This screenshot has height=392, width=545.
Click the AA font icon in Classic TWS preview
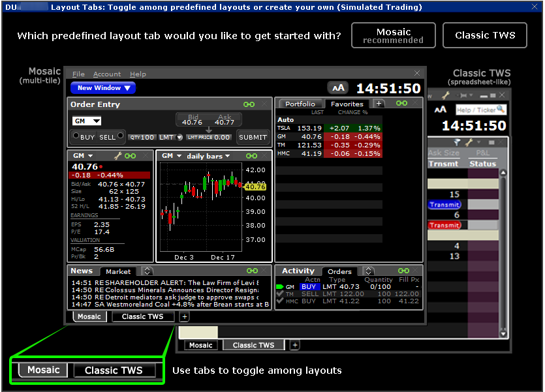pos(441,110)
